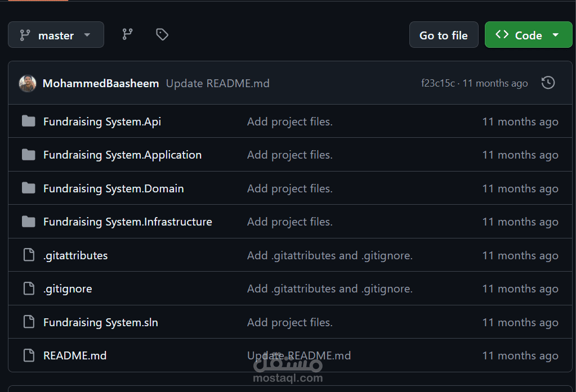576x392 pixels.
Task: Open the Update README.md commit message
Action: pyautogui.click(x=217, y=83)
